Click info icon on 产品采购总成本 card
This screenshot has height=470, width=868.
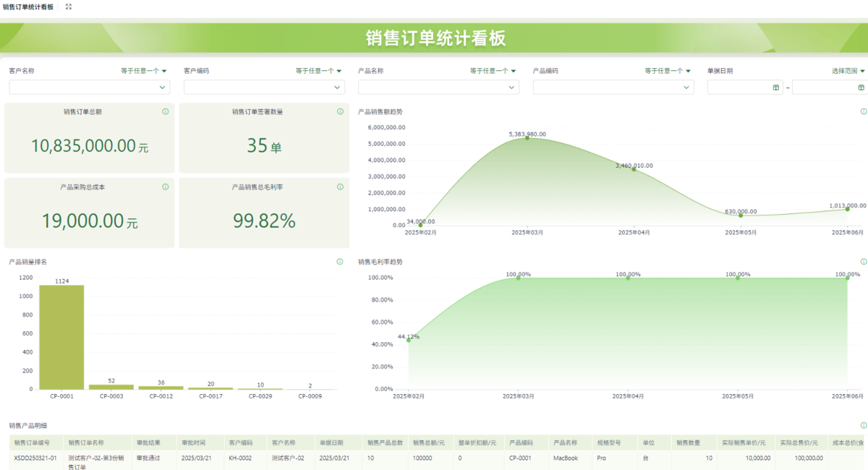pyautogui.click(x=166, y=187)
